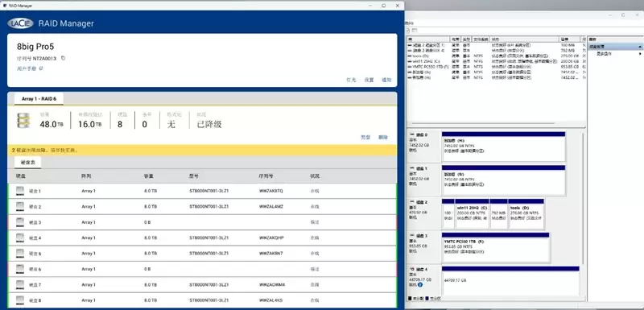Click the Disk 1 7452.02 GB NTFS partition block

[504, 180]
